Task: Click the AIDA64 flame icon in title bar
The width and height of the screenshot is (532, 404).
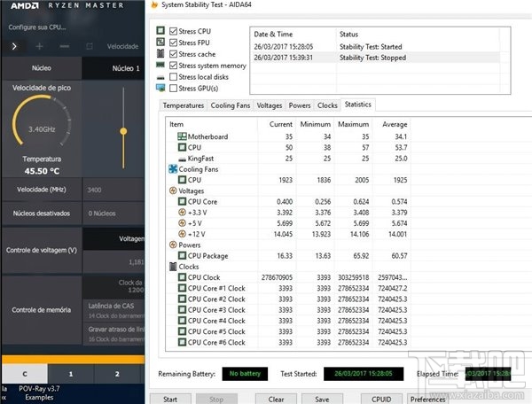Action: [x=154, y=4]
